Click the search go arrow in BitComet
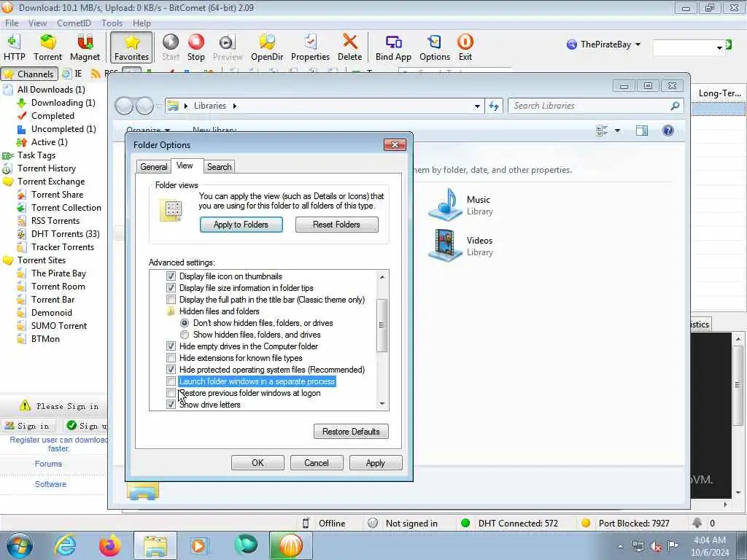 (x=729, y=44)
